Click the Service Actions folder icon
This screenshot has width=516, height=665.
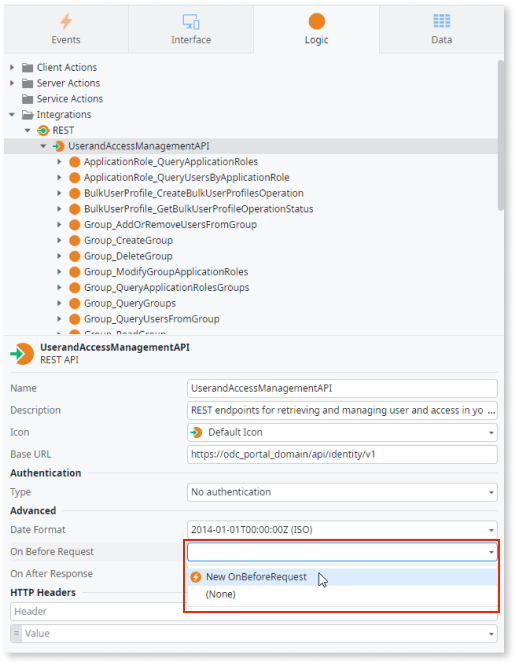pyautogui.click(x=28, y=99)
